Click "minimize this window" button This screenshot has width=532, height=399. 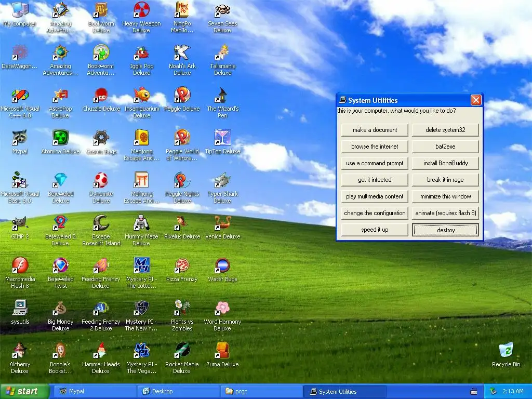[445, 196]
